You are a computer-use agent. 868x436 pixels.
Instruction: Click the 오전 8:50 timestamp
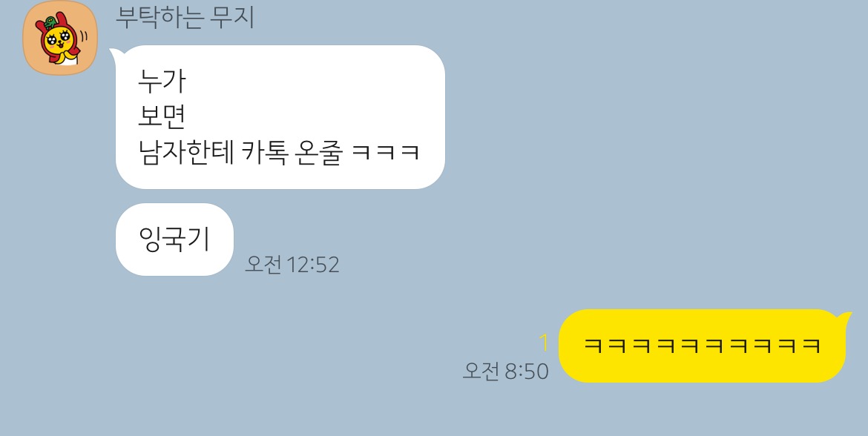(x=505, y=371)
